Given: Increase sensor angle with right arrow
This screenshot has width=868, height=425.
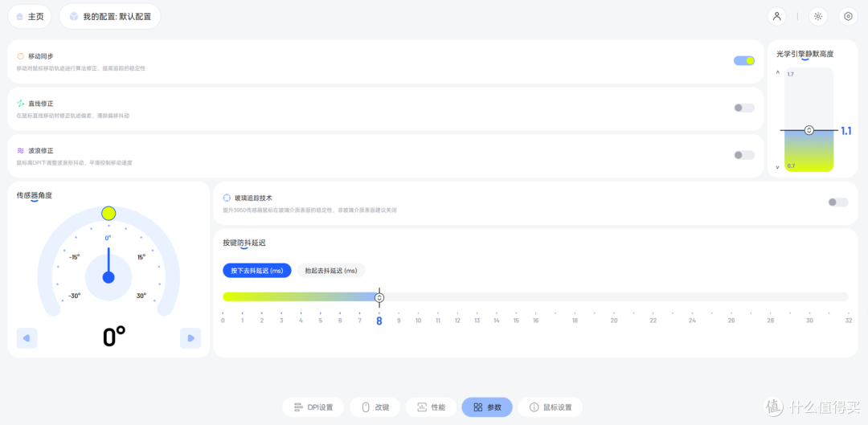Looking at the screenshot, I should coord(190,338).
